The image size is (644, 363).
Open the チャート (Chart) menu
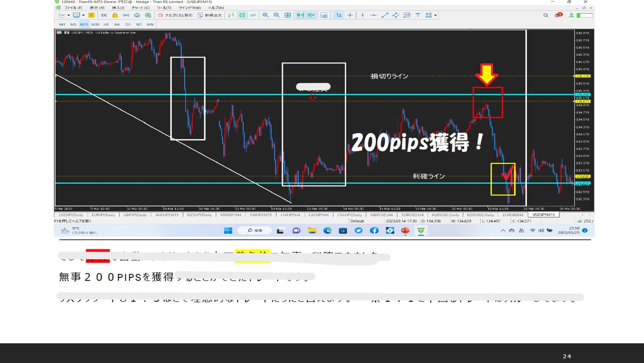140,8
